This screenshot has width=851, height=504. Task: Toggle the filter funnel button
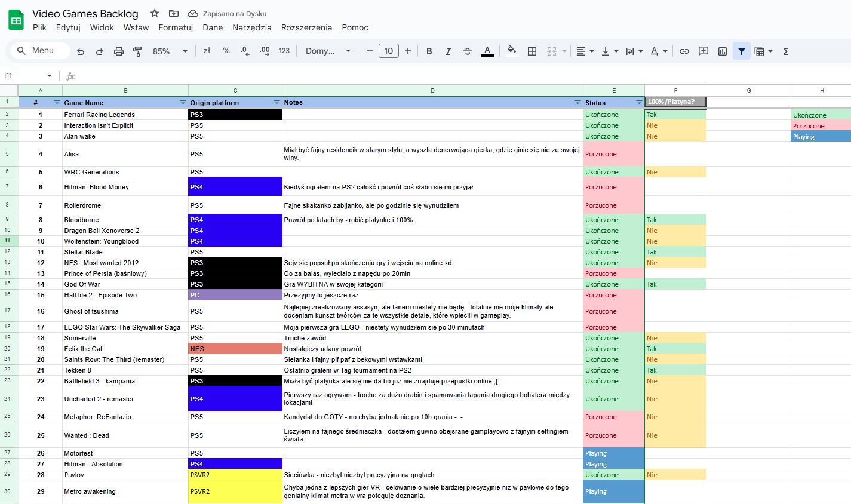741,51
